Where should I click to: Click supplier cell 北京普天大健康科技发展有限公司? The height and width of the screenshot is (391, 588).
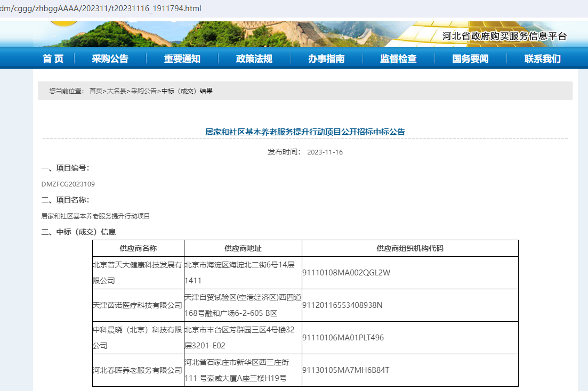point(139,273)
